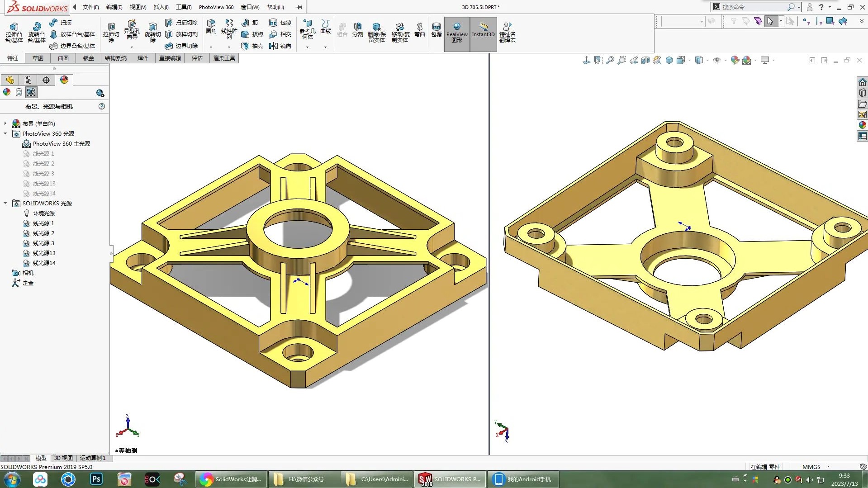This screenshot has height=488, width=868.
Task: Click the Delete/Keep Body (删除/保留实体) tool
Action: [376, 32]
